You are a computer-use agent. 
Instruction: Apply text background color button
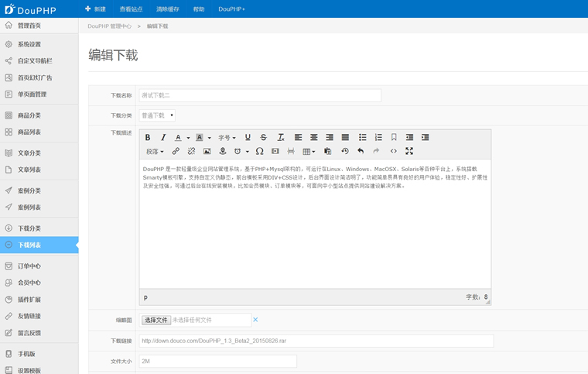[200, 137]
